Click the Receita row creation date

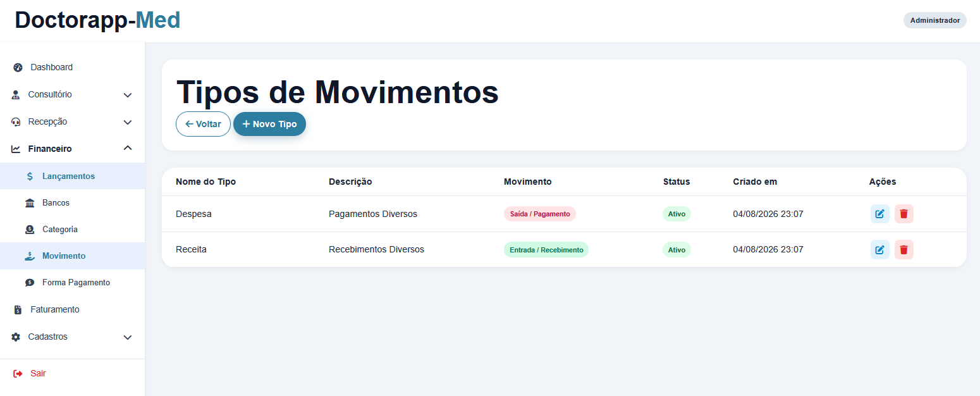coord(768,249)
